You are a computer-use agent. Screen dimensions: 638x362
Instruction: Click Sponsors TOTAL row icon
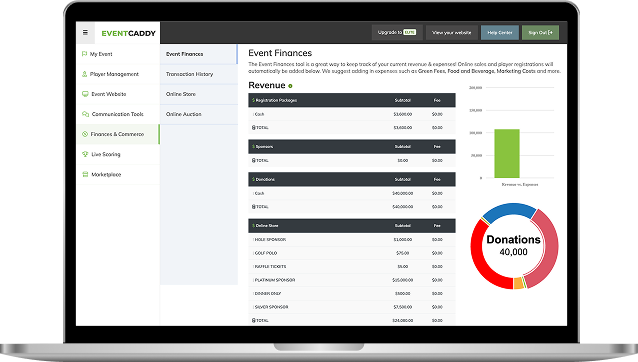coord(253,161)
